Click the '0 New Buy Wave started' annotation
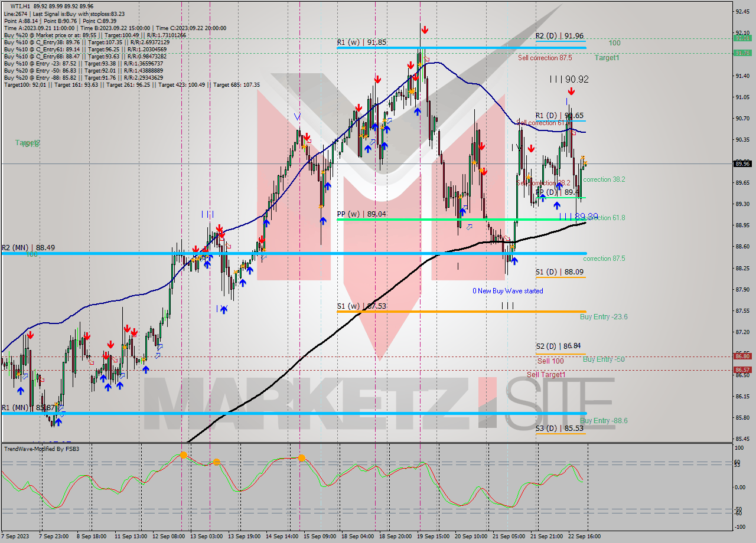 [508, 291]
